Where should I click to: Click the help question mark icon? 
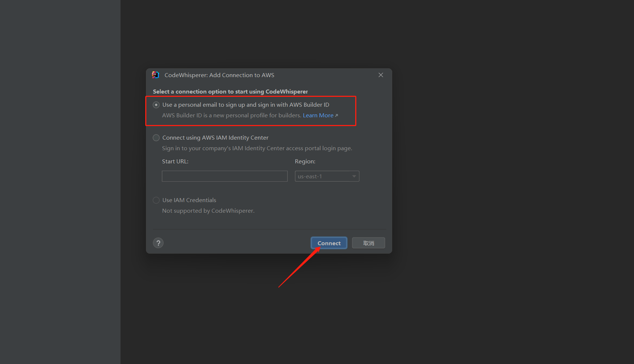pos(158,243)
